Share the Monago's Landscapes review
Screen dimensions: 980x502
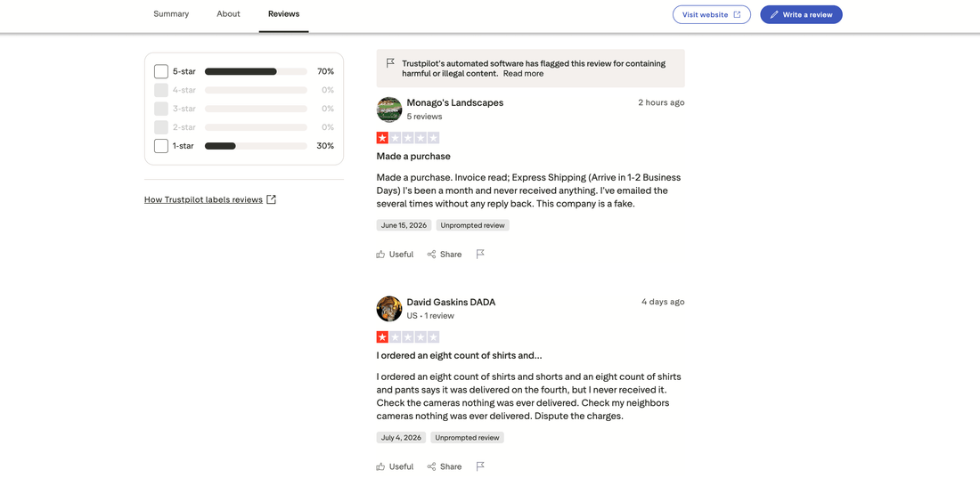[x=445, y=255]
